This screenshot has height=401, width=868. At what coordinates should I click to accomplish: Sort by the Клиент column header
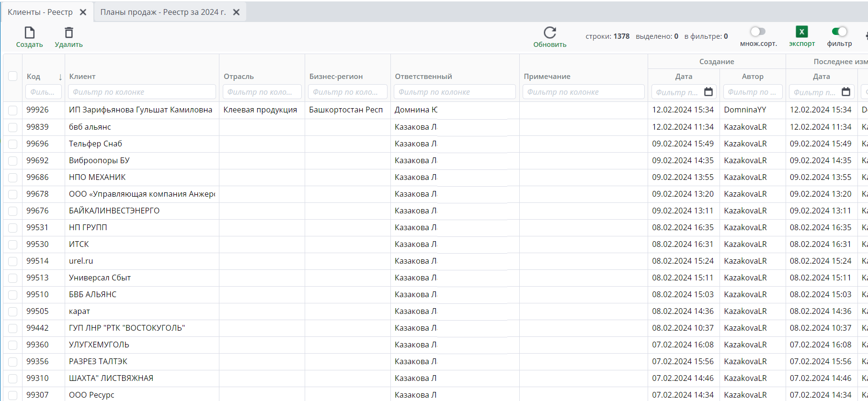tap(82, 77)
